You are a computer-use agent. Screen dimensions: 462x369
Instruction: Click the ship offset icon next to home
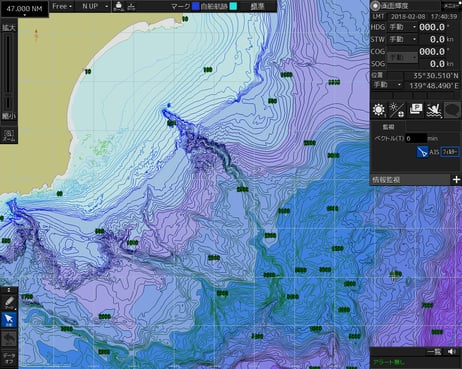tap(131, 6)
